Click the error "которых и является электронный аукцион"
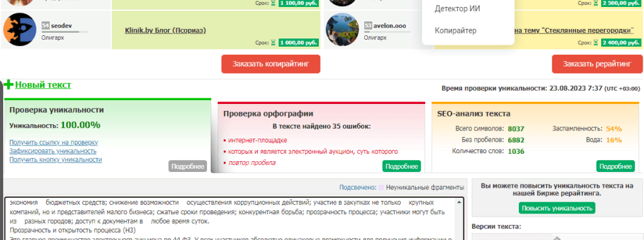Image resolution: width=644 pixels, height=240 pixels. (x=313, y=151)
